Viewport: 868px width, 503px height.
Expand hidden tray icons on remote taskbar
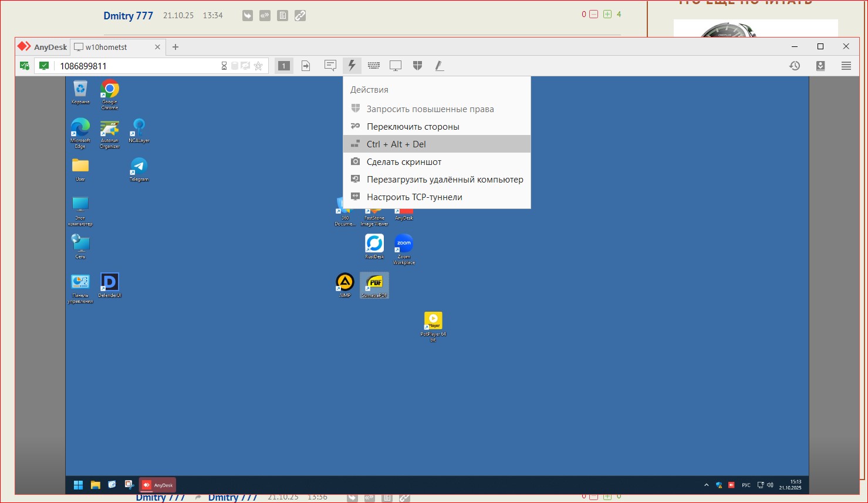click(x=706, y=485)
